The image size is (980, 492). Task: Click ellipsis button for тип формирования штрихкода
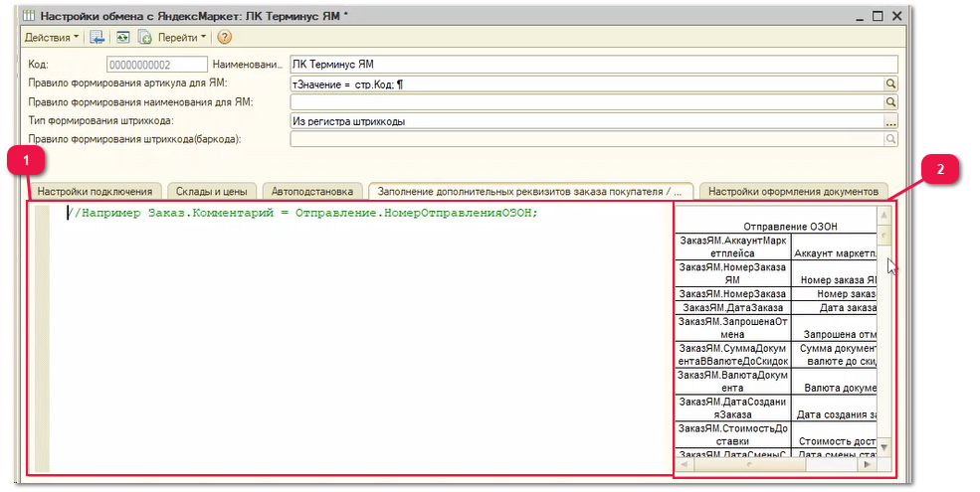(891, 121)
